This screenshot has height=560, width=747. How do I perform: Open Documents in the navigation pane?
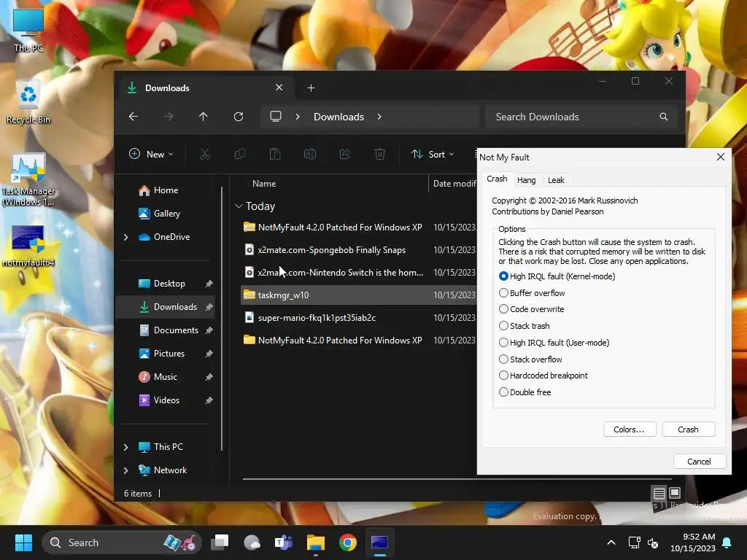[166, 330]
